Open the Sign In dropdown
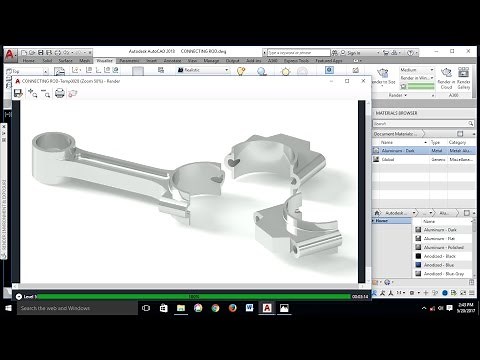 pyautogui.click(x=378, y=53)
